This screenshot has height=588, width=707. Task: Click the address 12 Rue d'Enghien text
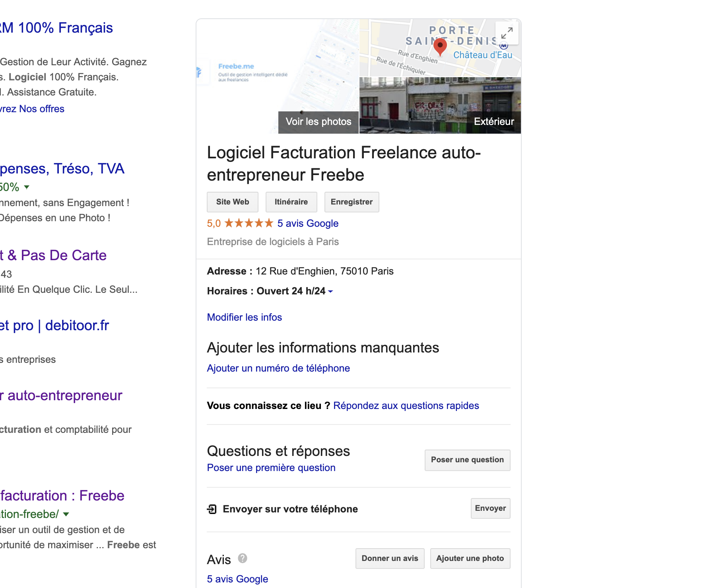(x=324, y=271)
